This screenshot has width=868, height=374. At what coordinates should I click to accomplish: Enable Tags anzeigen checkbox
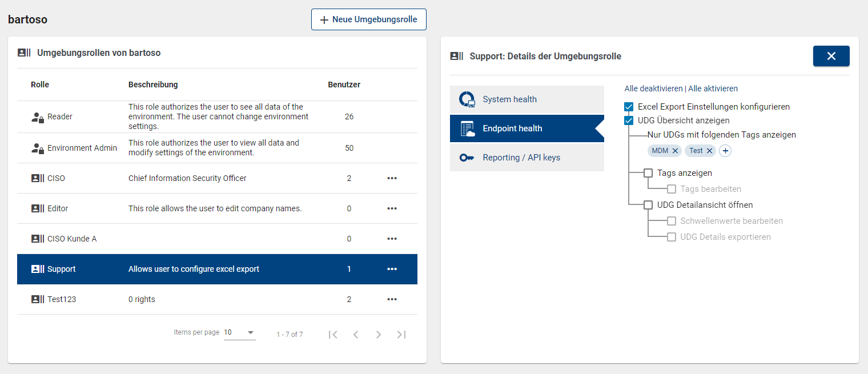[648, 173]
